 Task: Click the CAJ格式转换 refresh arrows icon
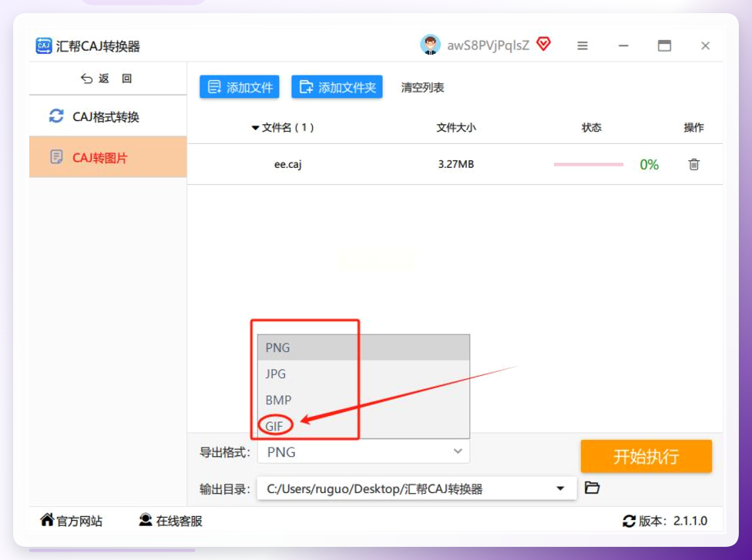pos(56,116)
